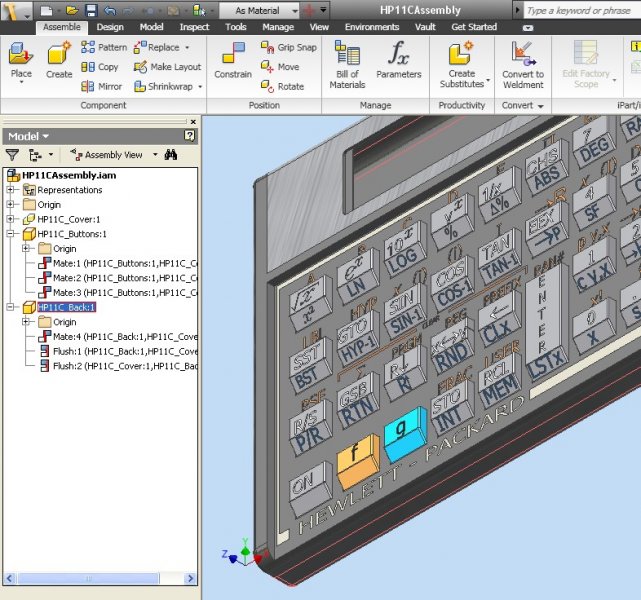641x600 pixels.
Task: Click the Shrinkwrap tool
Action: (x=163, y=87)
